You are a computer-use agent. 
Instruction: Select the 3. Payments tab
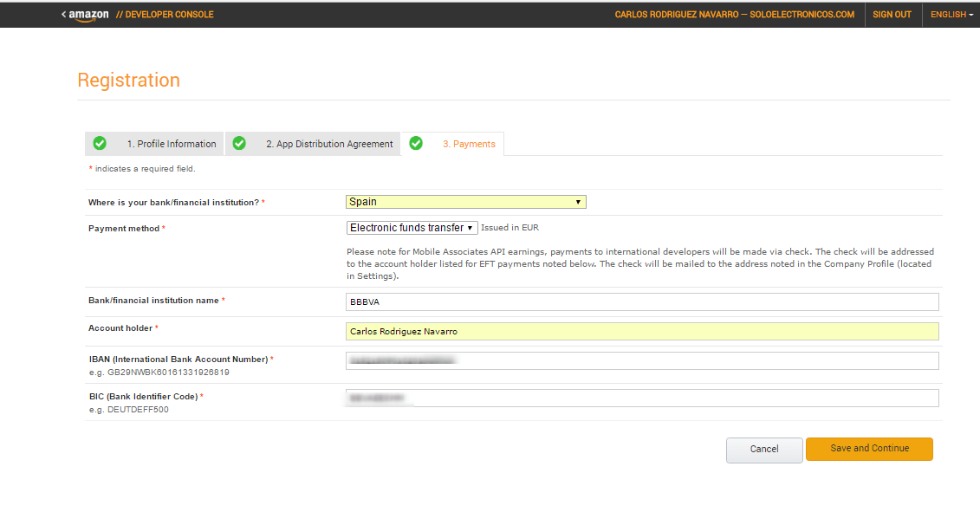[469, 144]
